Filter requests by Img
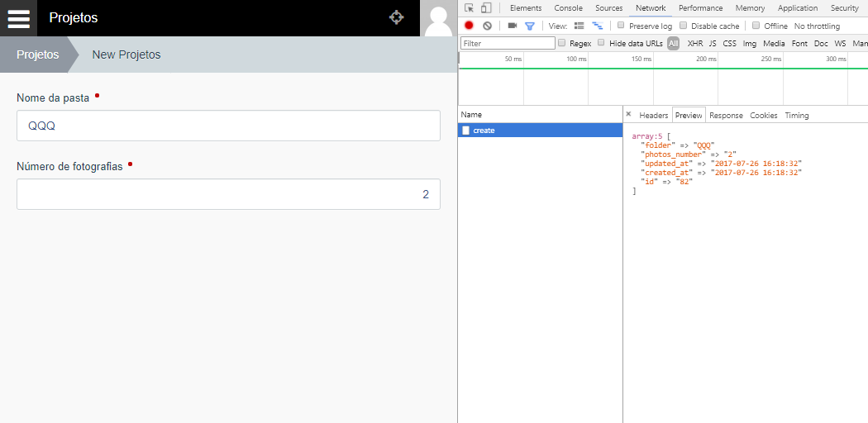Image resolution: width=868 pixels, height=423 pixels. pos(750,43)
